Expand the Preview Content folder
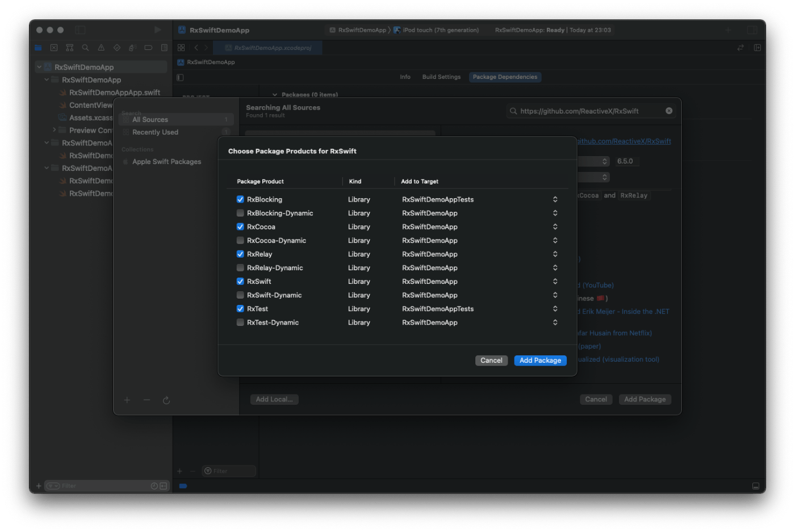Screen dimensions: 795x532 (55, 131)
